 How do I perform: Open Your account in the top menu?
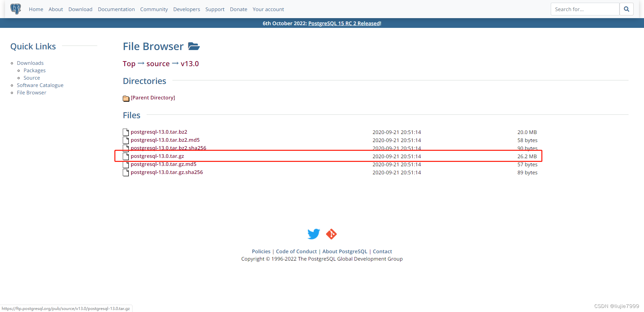(x=268, y=9)
